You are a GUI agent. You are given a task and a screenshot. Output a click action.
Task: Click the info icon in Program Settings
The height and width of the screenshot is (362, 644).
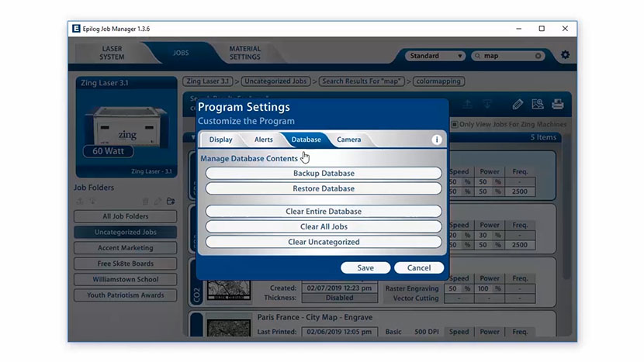click(x=437, y=140)
